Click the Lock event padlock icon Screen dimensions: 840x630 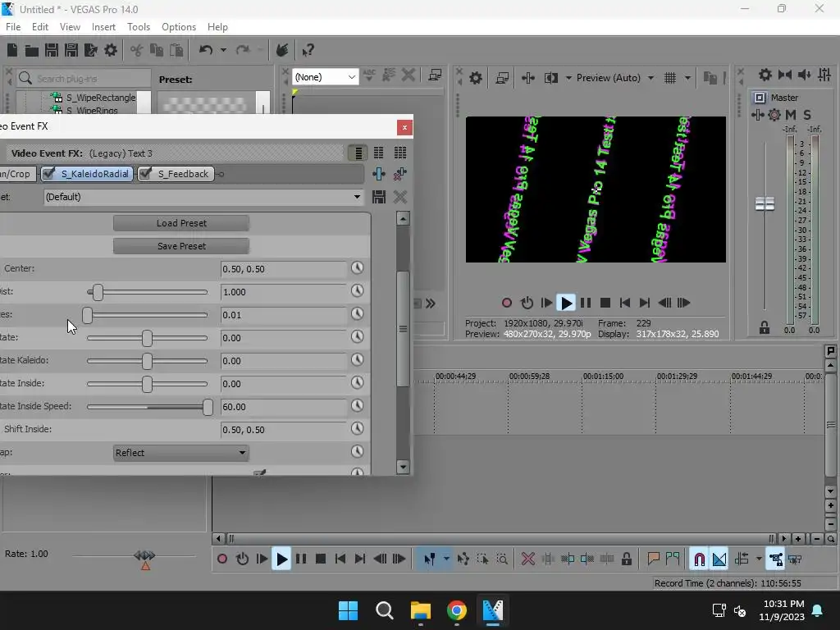[x=626, y=559]
